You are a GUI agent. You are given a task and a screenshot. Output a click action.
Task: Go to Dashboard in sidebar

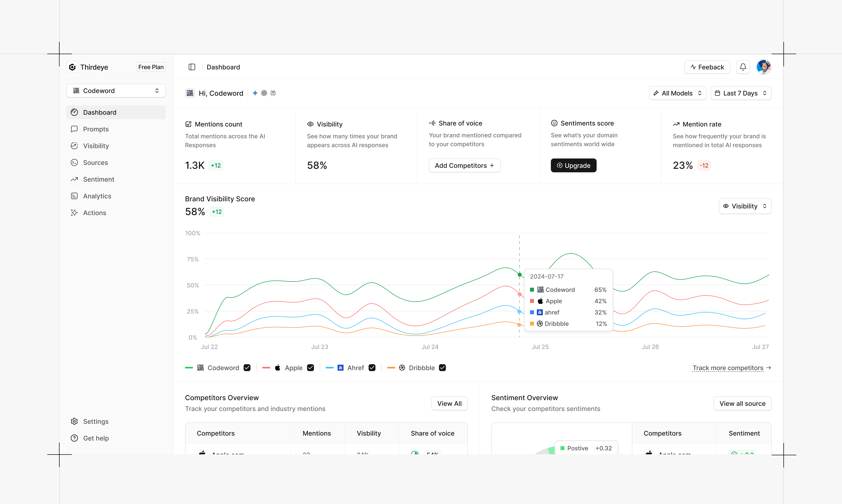tap(116, 112)
